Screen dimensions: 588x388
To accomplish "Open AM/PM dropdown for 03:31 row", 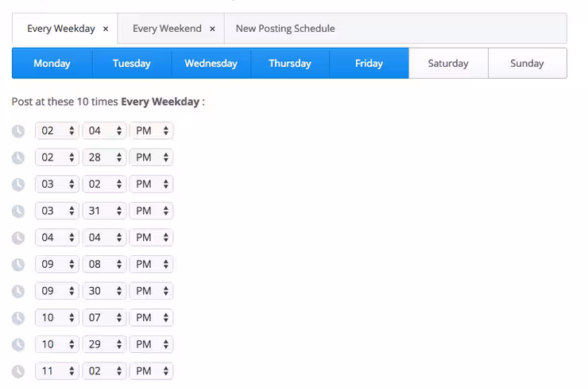I will (151, 211).
